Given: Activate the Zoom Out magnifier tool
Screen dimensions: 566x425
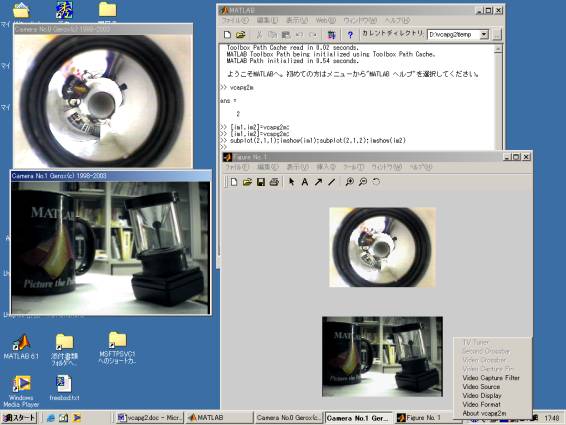Looking at the screenshot, I should pyautogui.click(x=363, y=182).
